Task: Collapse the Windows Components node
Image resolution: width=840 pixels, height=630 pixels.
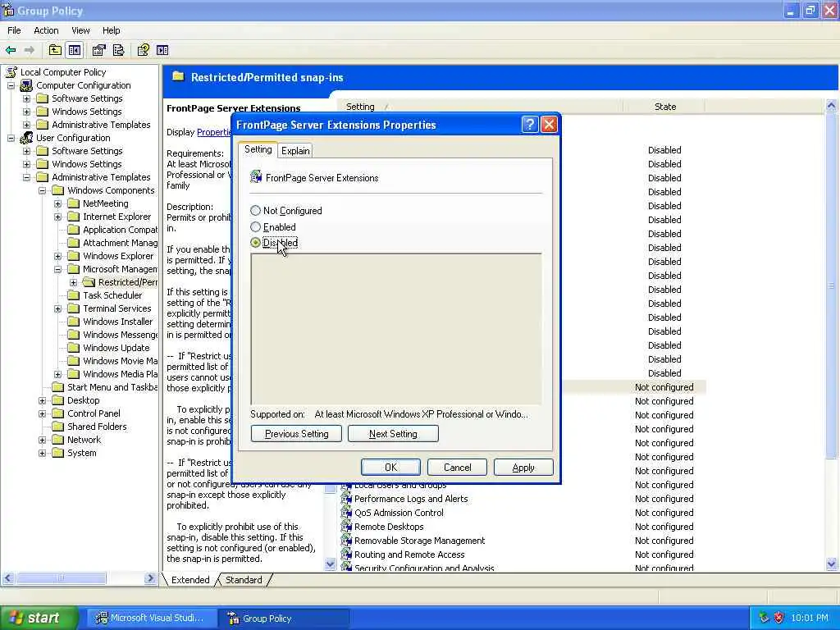Action: click(x=42, y=190)
